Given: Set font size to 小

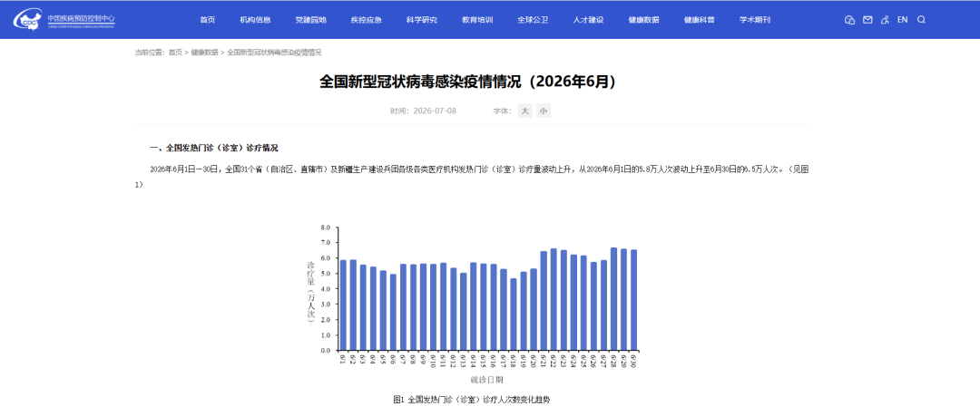Looking at the screenshot, I should coord(544,111).
